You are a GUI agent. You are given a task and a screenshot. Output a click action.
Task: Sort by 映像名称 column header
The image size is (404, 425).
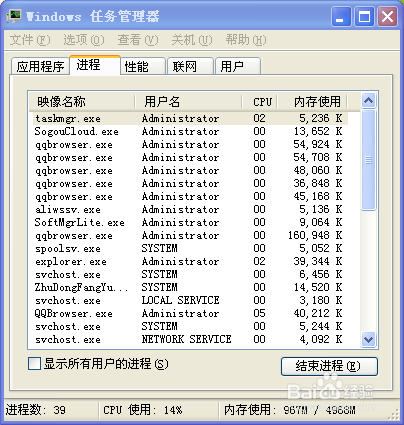[82, 101]
